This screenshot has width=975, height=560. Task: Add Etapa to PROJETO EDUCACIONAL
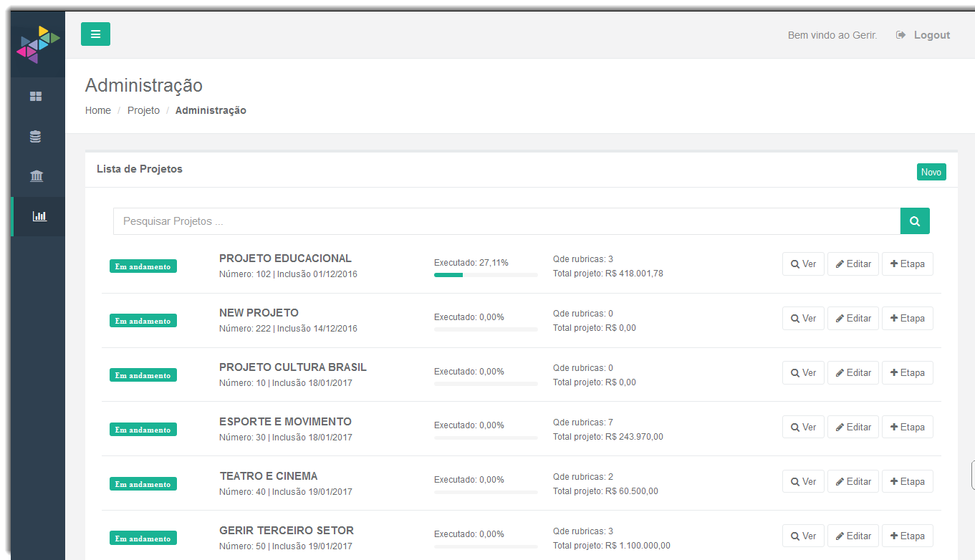(908, 264)
